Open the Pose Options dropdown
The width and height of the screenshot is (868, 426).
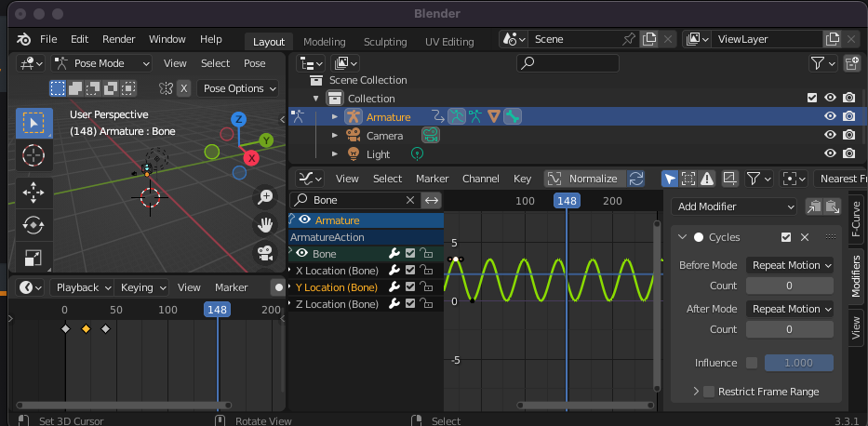point(238,88)
